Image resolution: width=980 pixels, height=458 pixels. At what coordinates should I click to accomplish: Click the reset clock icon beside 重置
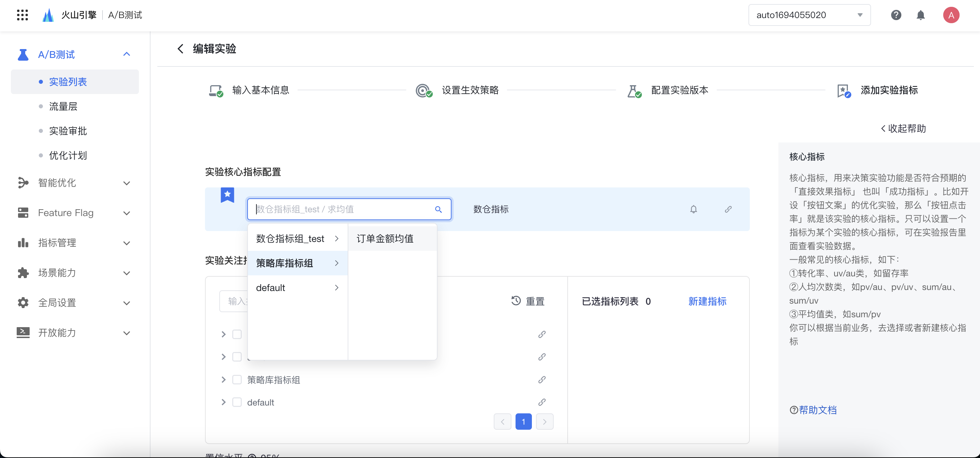coord(516,301)
